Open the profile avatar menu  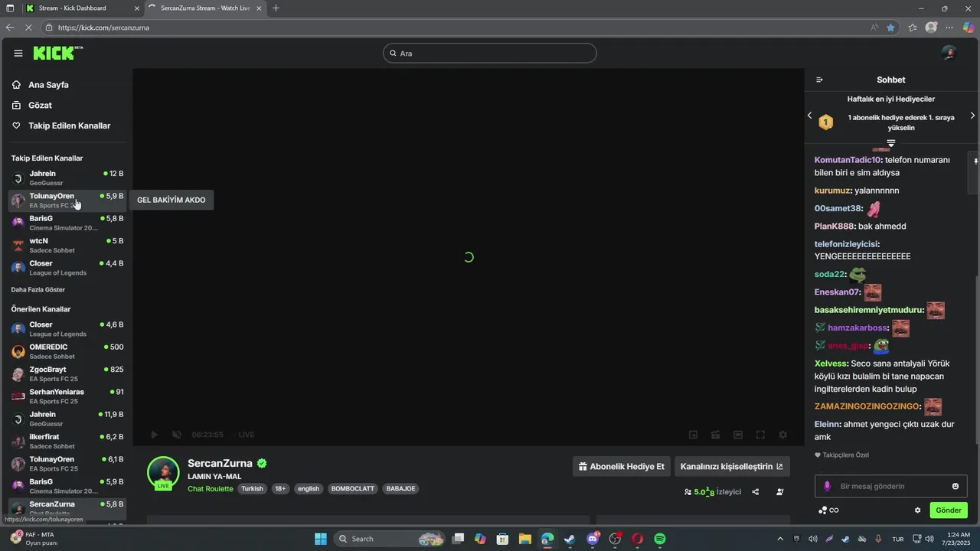click(949, 53)
